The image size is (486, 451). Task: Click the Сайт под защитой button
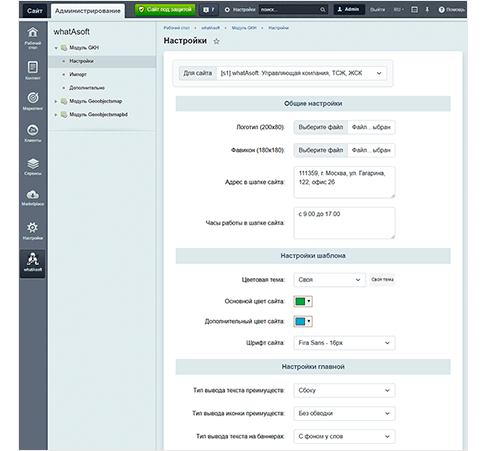(x=166, y=10)
